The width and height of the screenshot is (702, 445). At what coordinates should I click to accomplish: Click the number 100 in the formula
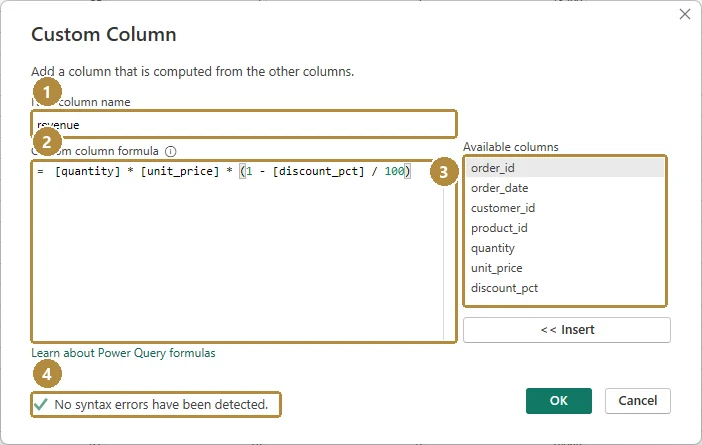coord(394,171)
